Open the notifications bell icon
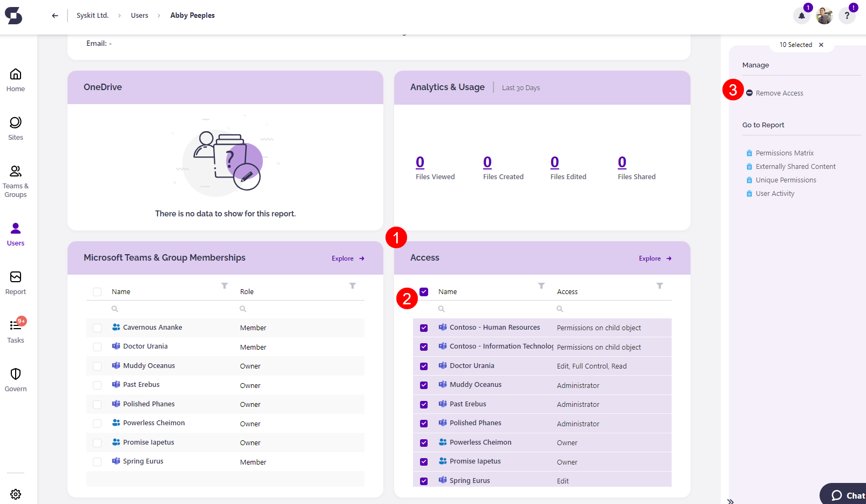This screenshot has height=504, width=866. coord(802,16)
